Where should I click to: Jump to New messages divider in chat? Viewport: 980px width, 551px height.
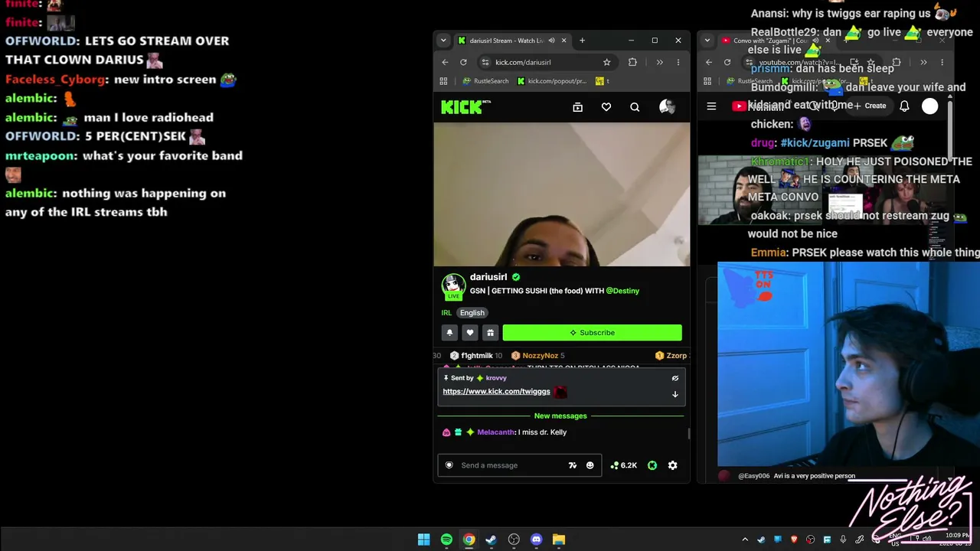[x=560, y=416]
